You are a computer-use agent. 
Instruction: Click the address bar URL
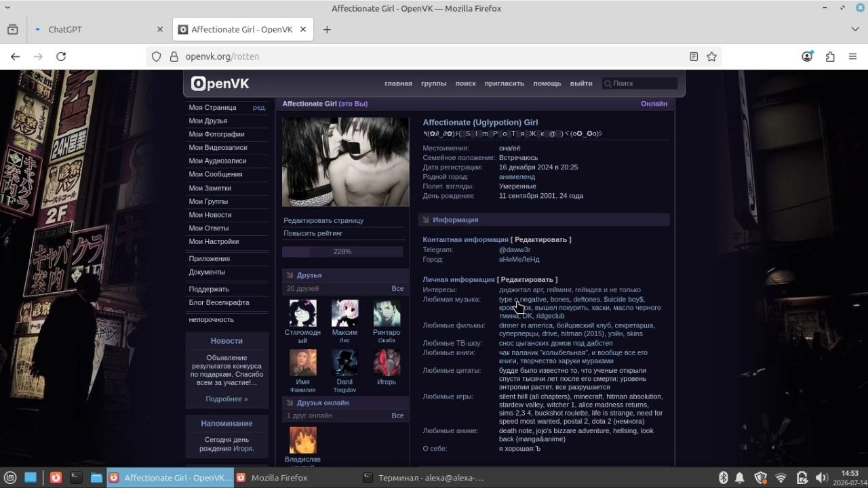222,57
